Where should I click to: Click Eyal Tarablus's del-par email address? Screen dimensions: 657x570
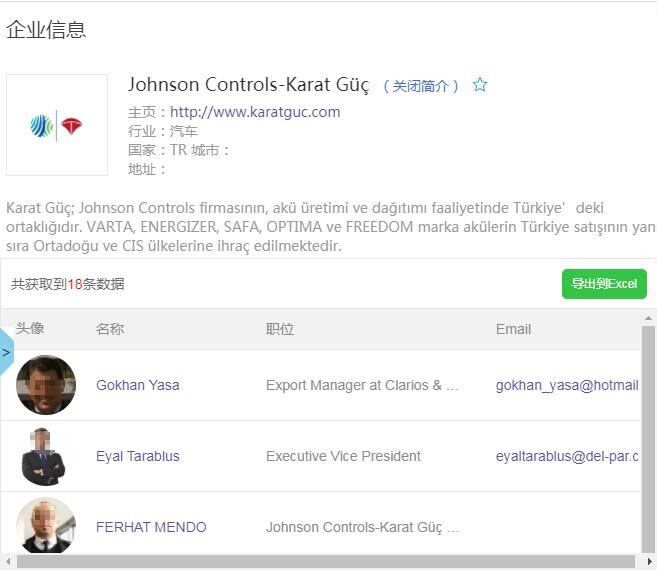[x=567, y=456]
